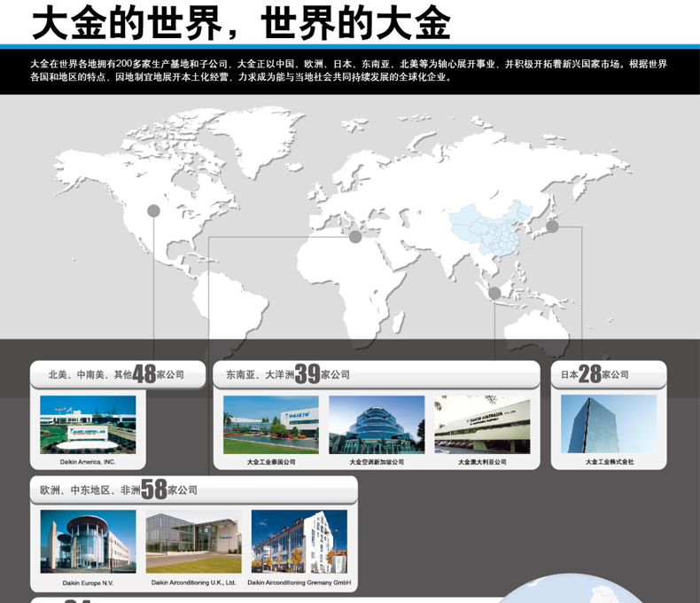Click the 东南亚、大洋洲39家公司 header
Viewport: 700px width, 603px height.
click(x=377, y=374)
